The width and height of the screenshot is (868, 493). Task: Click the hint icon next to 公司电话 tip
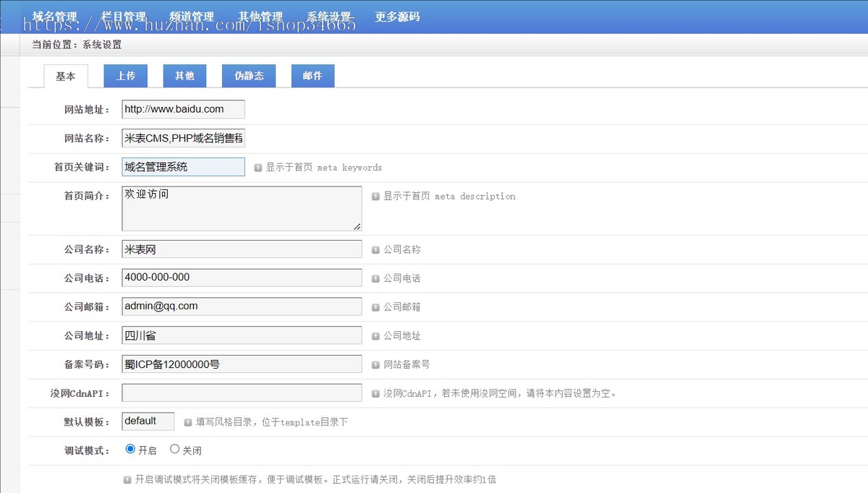click(x=375, y=278)
